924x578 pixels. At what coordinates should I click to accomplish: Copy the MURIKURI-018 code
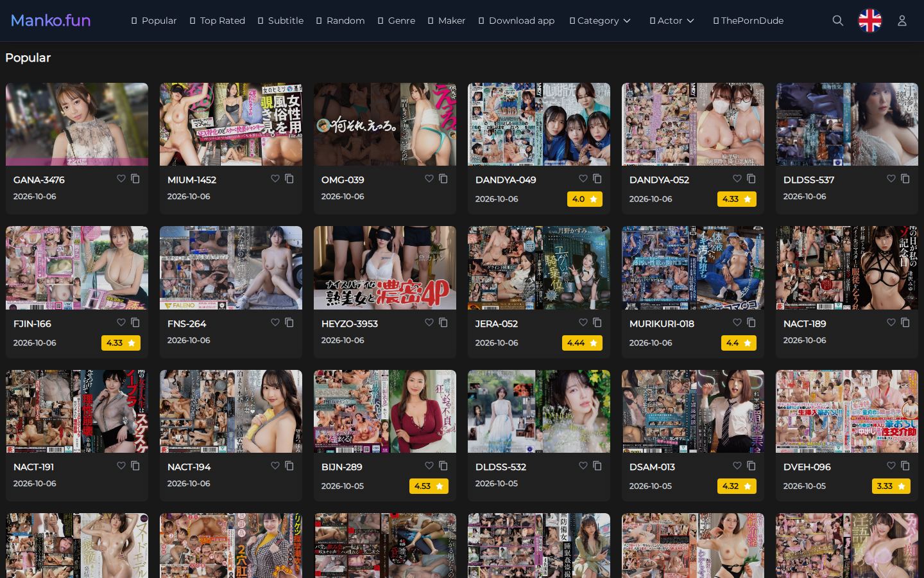click(751, 322)
